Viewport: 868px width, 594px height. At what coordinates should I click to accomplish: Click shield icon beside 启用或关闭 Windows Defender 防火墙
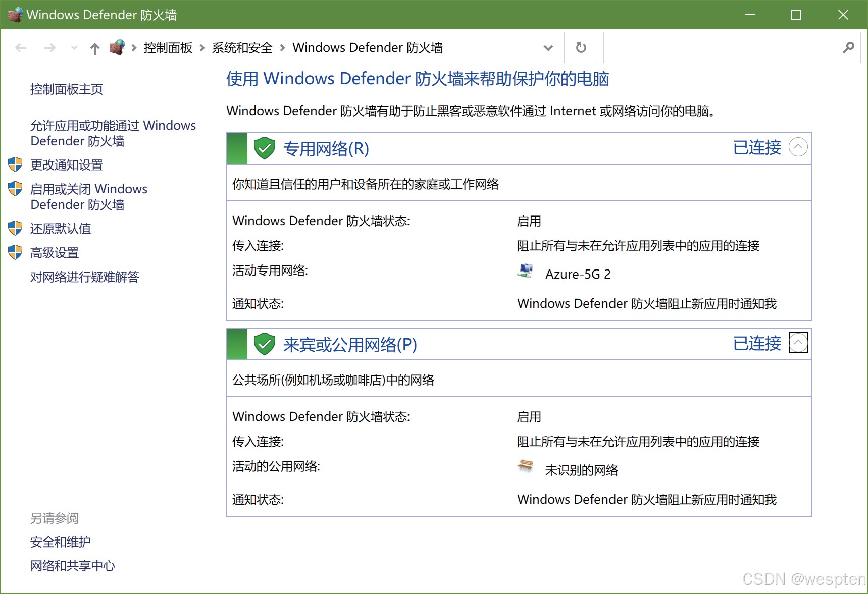coord(15,189)
